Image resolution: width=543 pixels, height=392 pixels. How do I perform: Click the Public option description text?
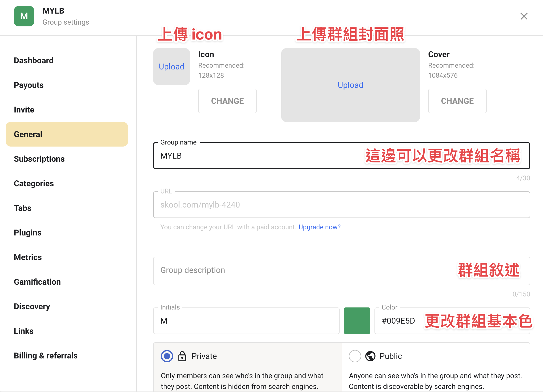[435, 381]
